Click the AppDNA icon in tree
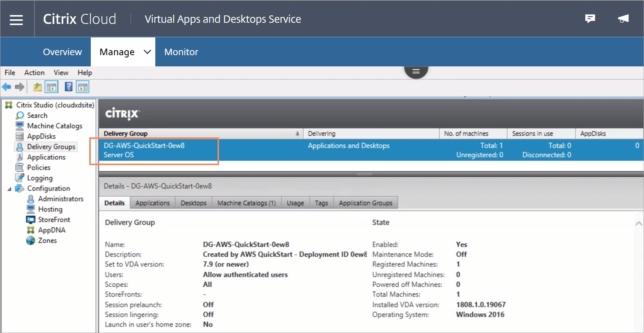644x333 pixels. [x=31, y=230]
